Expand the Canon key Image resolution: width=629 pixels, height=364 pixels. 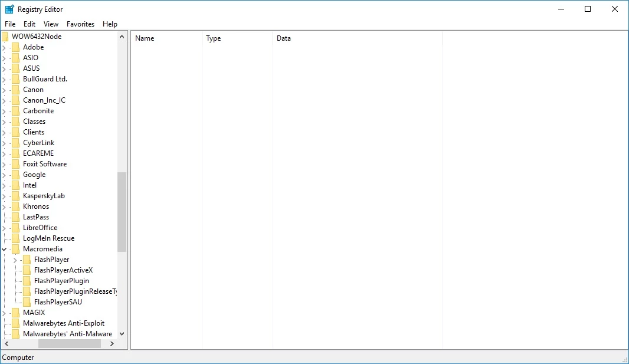(x=4, y=90)
